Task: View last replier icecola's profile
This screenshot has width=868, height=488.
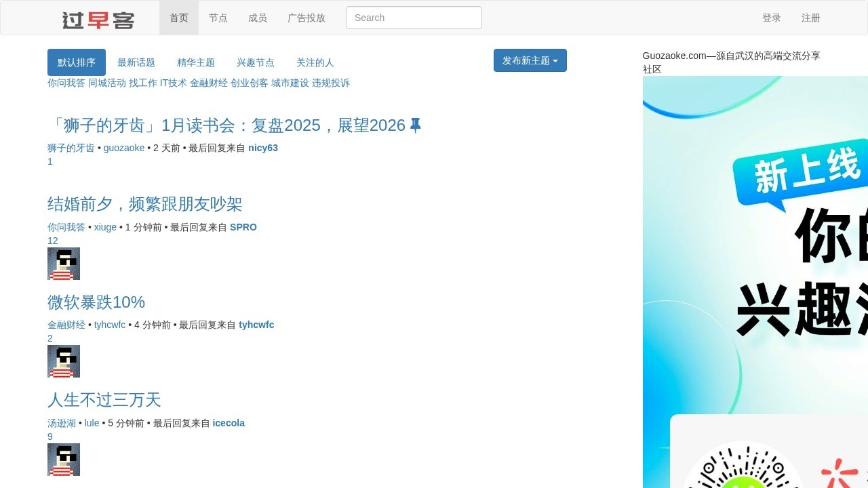Action: click(x=229, y=423)
